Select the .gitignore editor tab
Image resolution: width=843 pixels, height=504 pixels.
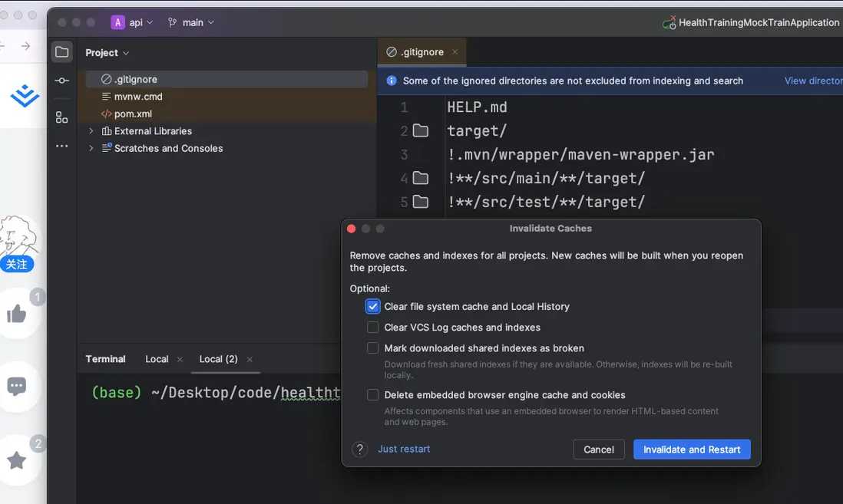(415, 52)
